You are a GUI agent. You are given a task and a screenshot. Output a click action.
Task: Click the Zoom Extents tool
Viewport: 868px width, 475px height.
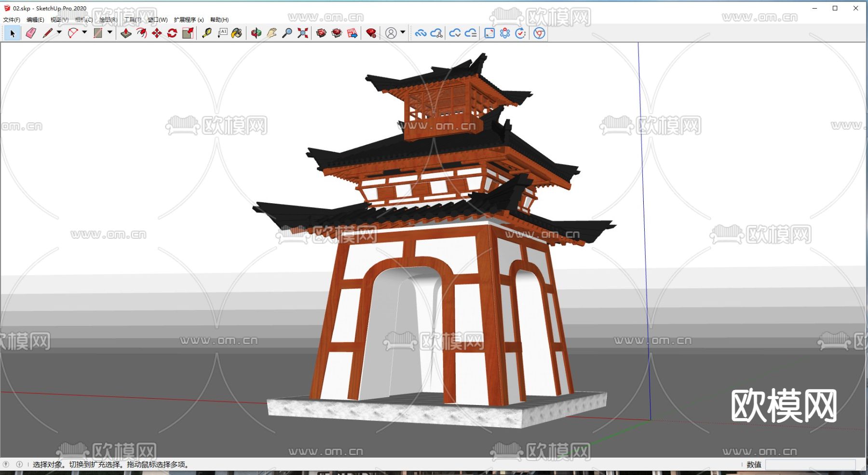pos(302,33)
